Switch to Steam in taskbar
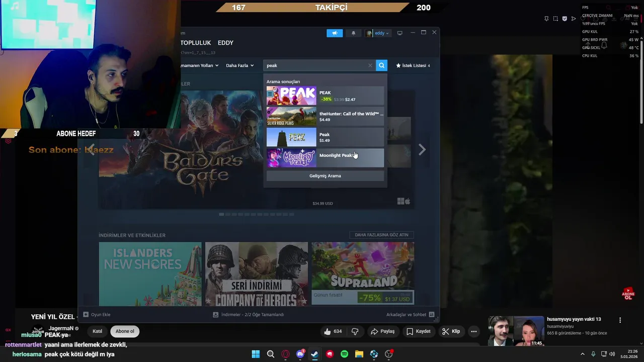This screenshot has width=644, height=362. pyautogui.click(x=314, y=354)
